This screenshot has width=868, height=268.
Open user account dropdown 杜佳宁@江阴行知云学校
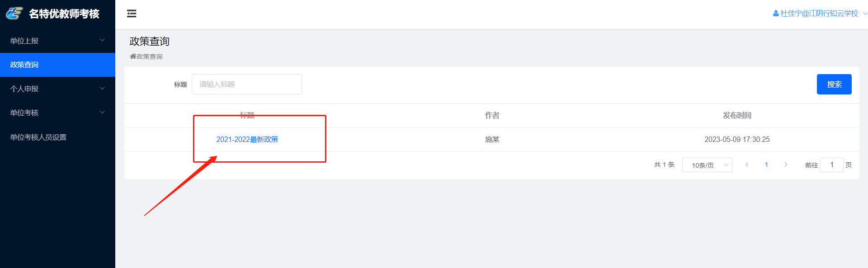819,14
